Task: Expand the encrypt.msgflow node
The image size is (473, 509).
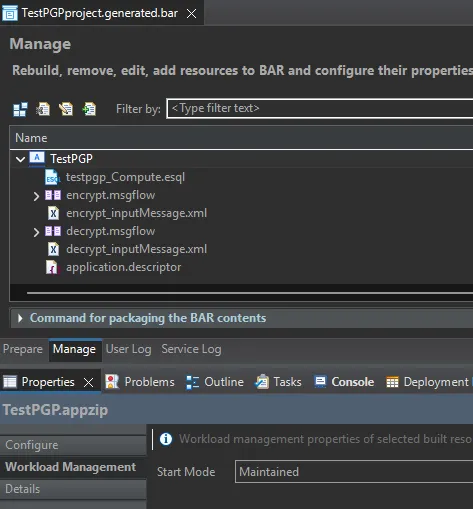Action: [36, 196]
